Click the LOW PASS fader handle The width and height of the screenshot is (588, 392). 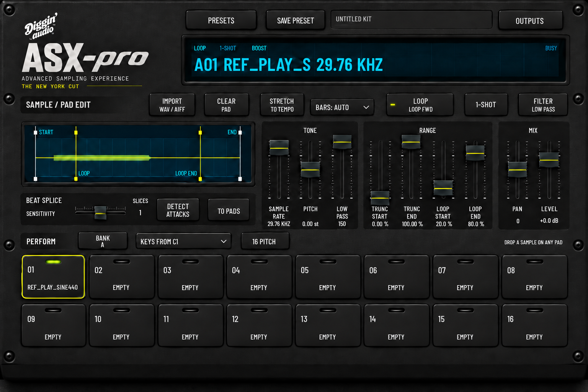[x=342, y=142]
